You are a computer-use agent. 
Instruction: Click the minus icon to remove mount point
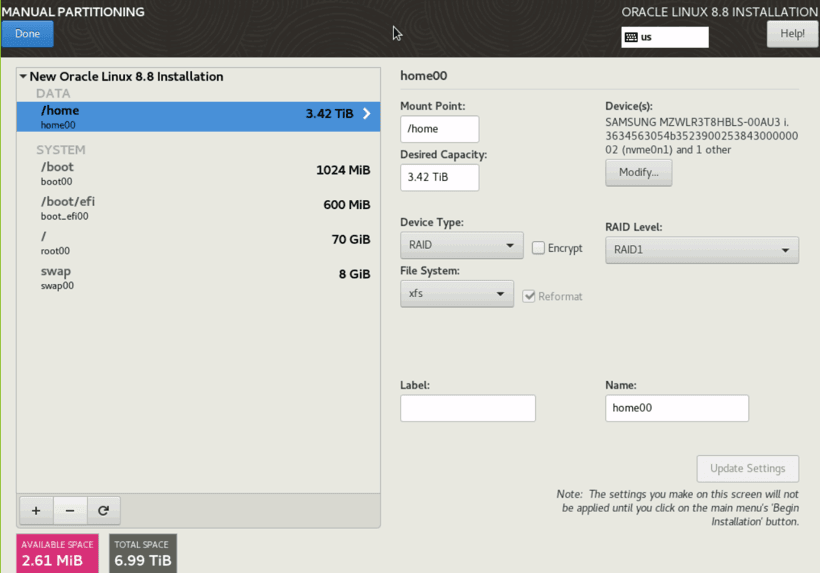point(70,510)
